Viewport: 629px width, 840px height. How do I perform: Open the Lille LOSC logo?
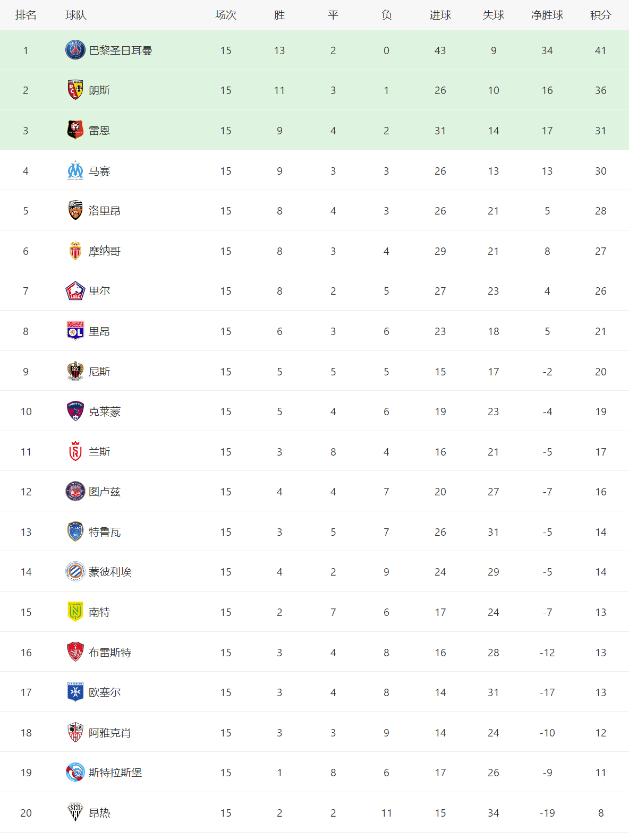(x=75, y=291)
